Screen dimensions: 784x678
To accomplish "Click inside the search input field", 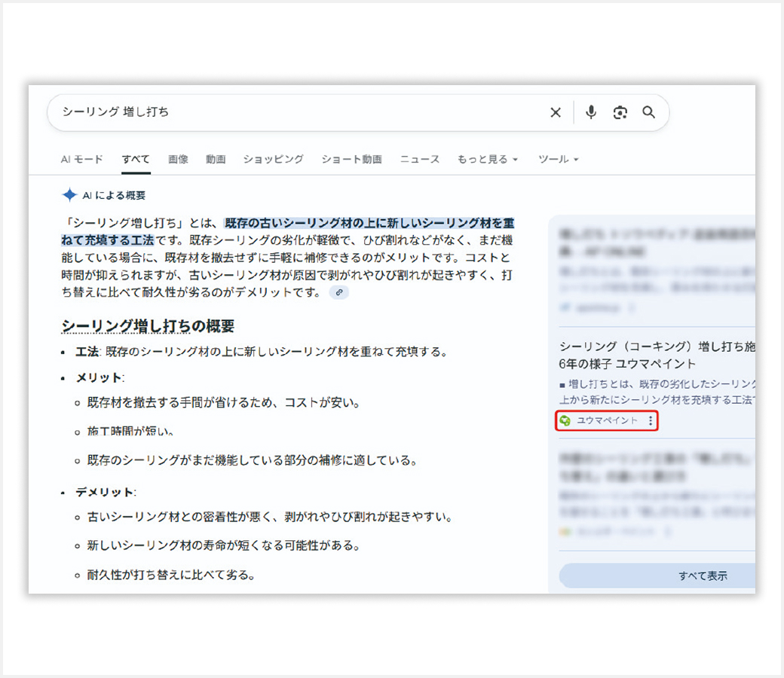I will (x=226, y=111).
